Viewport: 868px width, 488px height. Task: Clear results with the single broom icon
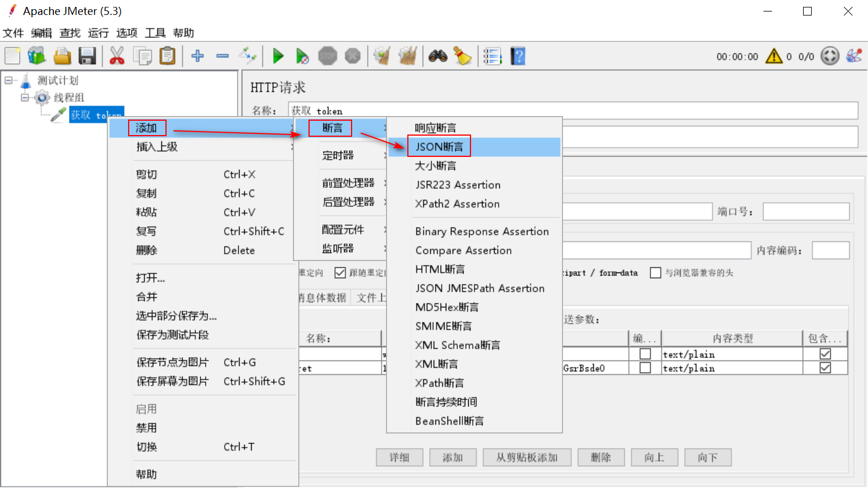(x=382, y=56)
